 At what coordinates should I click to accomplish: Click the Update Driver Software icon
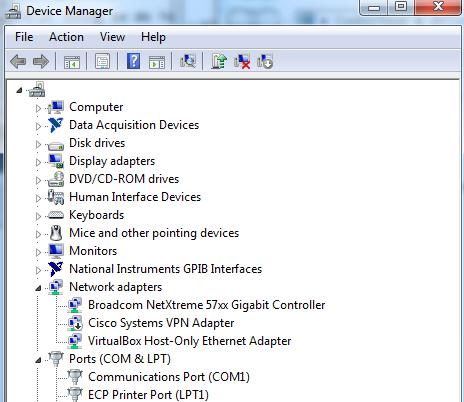[x=219, y=61]
